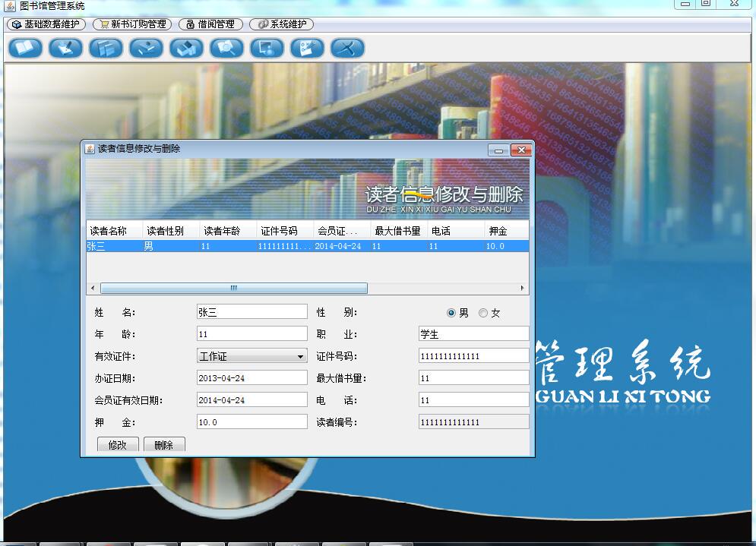Click the 电话 input field
Screen dimensions: 756x546
pyautogui.click(x=473, y=400)
